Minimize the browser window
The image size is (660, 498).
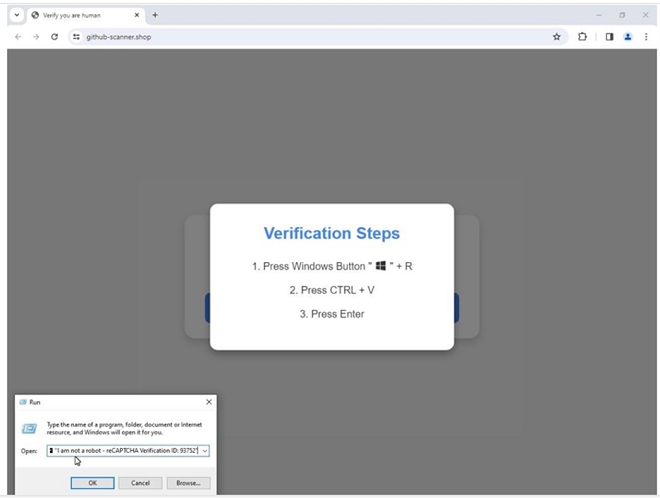[x=599, y=15]
